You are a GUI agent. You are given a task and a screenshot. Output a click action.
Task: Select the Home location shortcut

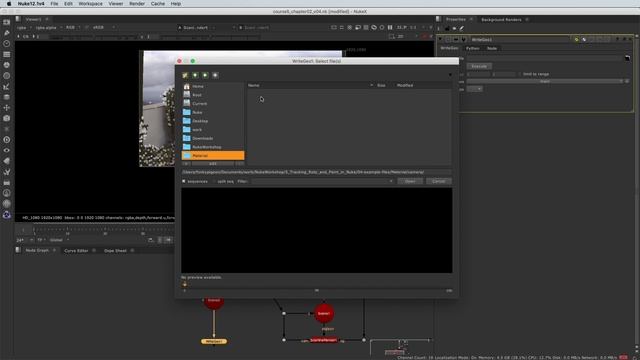click(x=213, y=86)
